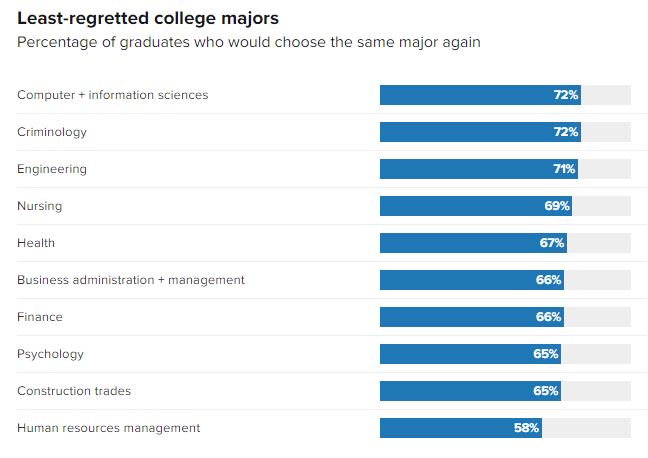This screenshot has width=648, height=458.
Task: Select the "Business administration + management" label
Action: [x=131, y=280]
